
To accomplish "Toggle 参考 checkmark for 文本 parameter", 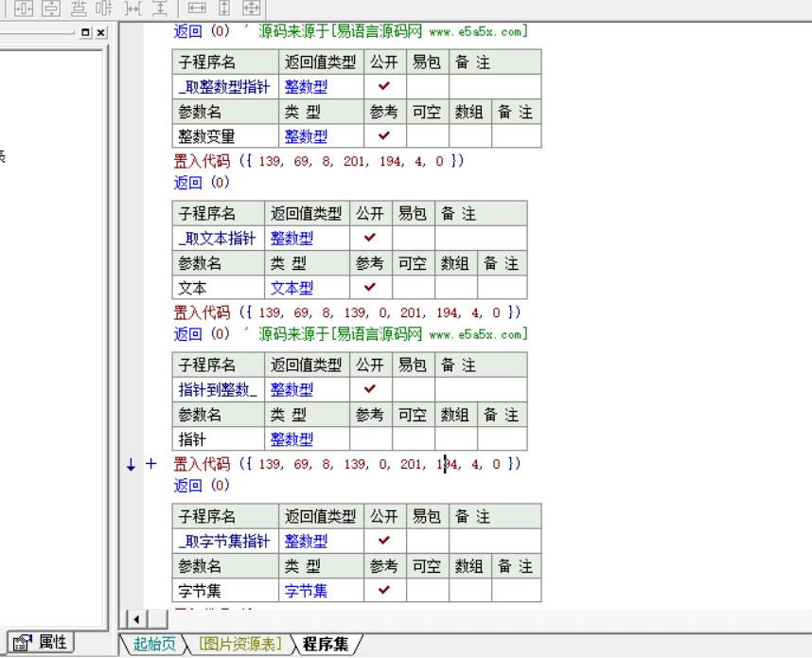I will 370,288.
